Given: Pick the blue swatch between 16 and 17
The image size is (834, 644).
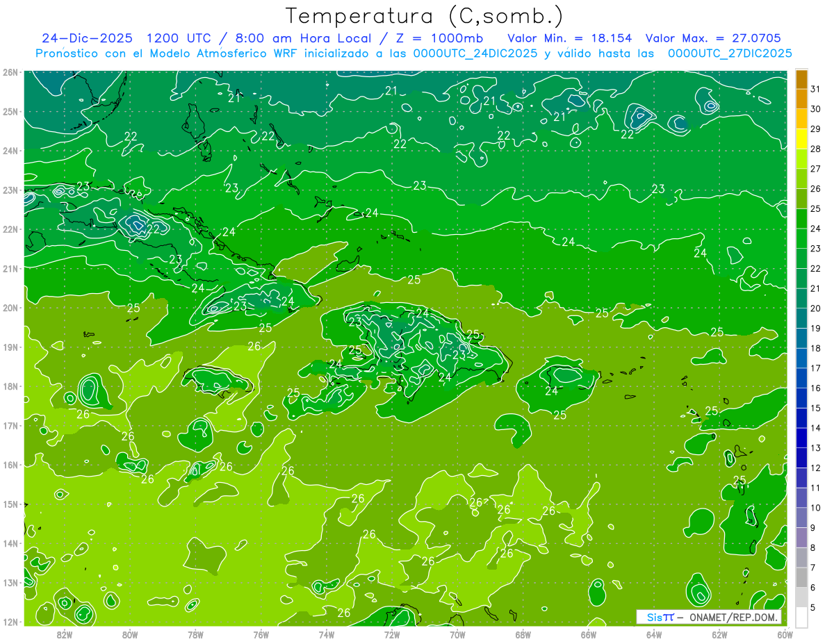Looking at the screenshot, I should point(802,378).
